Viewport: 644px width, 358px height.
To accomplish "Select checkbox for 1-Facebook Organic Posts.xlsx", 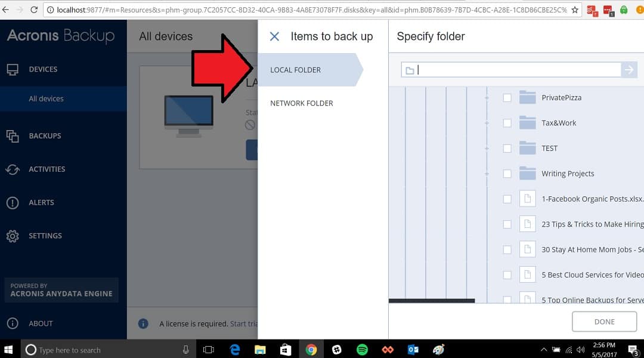I will click(507, 199).
